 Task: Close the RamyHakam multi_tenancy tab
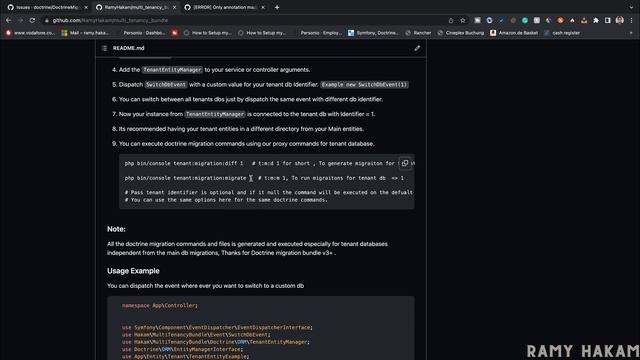[175, 7]
